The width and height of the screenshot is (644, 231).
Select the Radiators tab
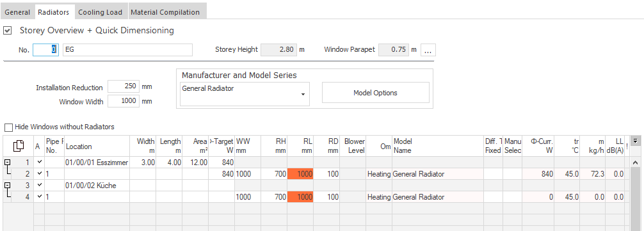pos(53,12)
